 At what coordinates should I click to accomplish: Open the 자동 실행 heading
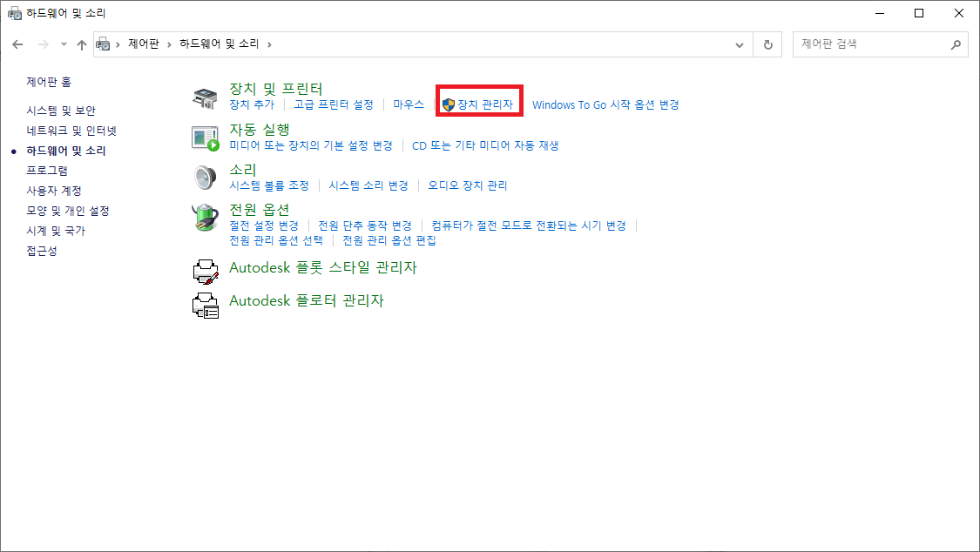click(x=260, y=129)
